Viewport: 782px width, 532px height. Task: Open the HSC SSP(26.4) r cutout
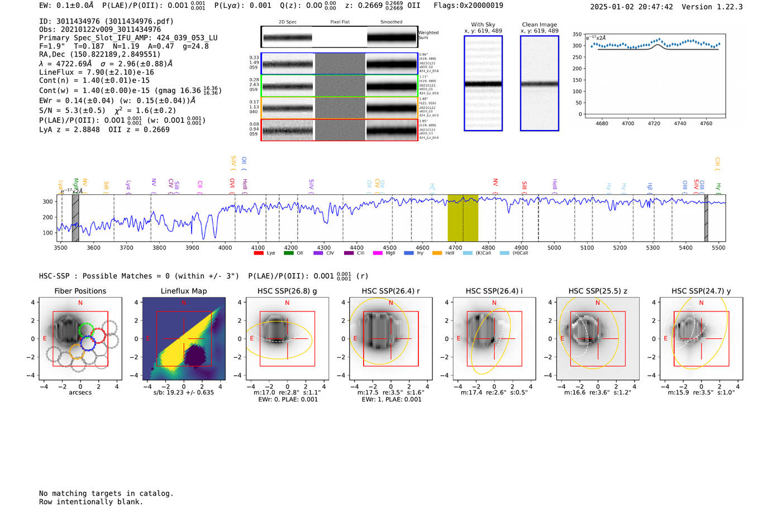pyautogui.click(x=390, y=338)
